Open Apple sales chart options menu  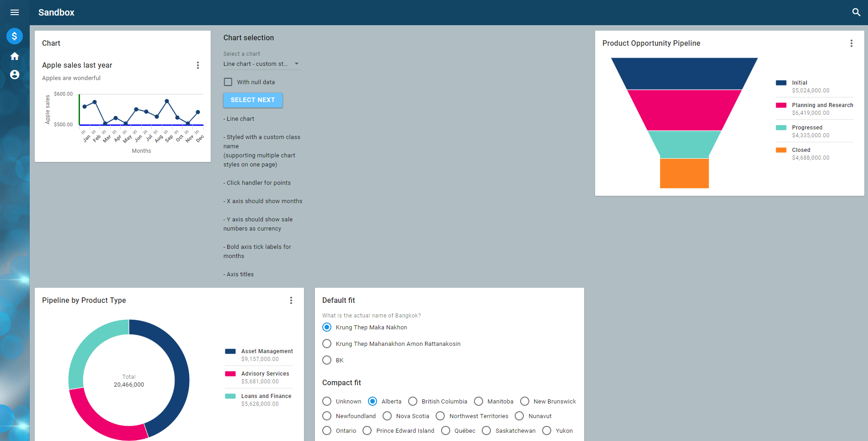[x=198, y=65]
